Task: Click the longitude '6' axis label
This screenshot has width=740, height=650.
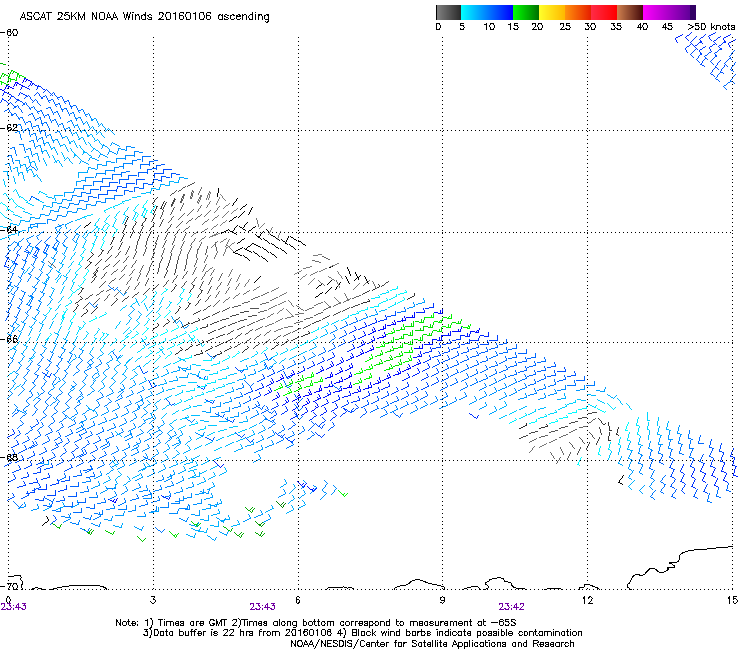Action: [x=298, y=600]
